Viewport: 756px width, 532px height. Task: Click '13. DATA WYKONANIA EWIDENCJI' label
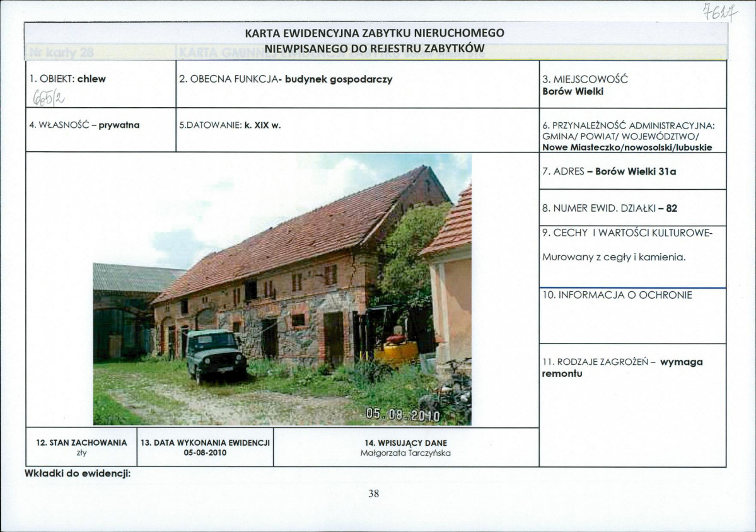pyautogui.click(x=206, y=443)
